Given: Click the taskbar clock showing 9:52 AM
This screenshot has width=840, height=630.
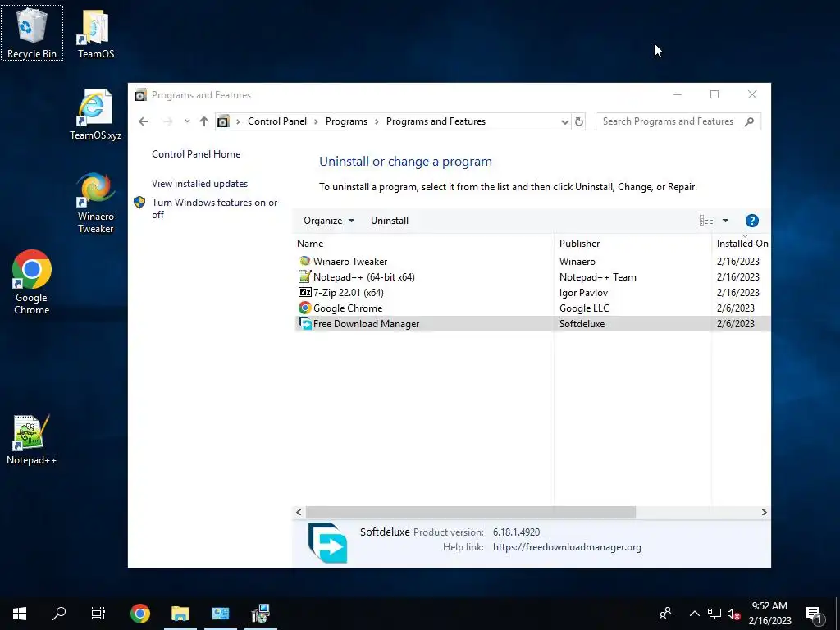Looking at the screenshot, I should pyautogui.click(x=769, y=614).
